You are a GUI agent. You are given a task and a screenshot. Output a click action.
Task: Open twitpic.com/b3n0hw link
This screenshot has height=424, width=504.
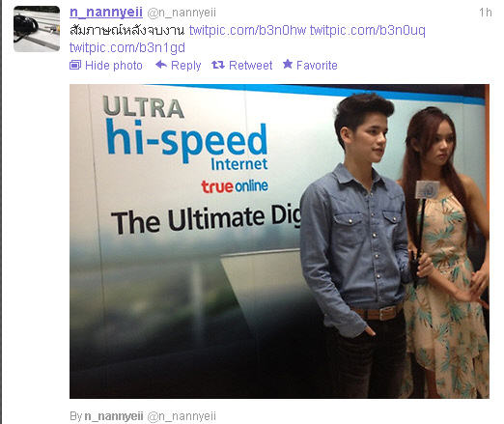(x=247, y=30)
